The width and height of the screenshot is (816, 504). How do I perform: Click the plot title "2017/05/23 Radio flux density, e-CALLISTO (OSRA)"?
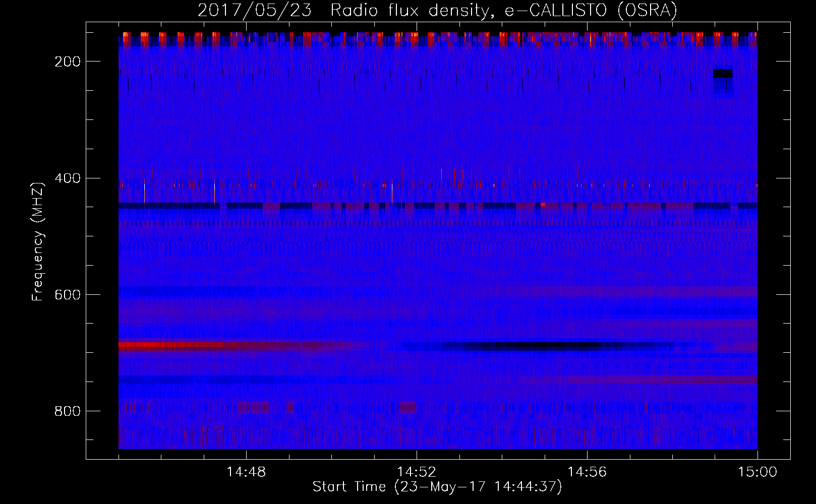click(x=437, y=10)
